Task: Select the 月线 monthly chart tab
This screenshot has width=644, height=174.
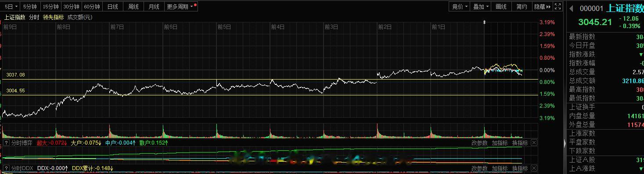Action: click(154, 7)
